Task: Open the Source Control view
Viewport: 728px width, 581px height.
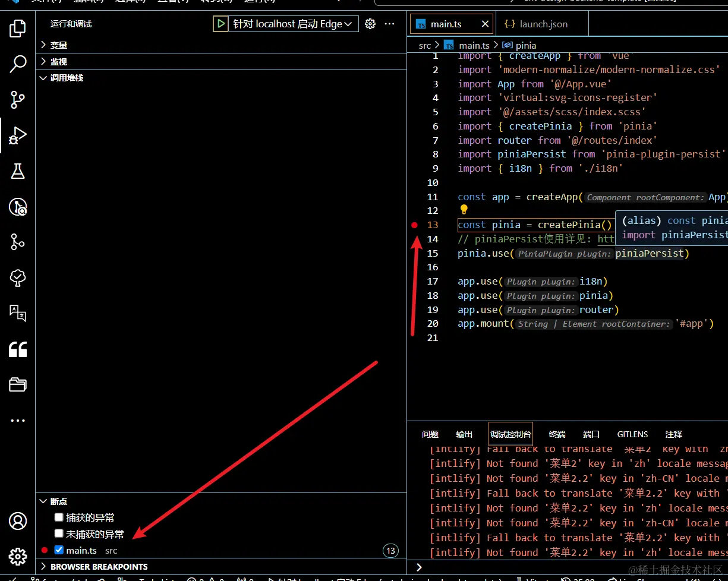Action: coord(18,100)
